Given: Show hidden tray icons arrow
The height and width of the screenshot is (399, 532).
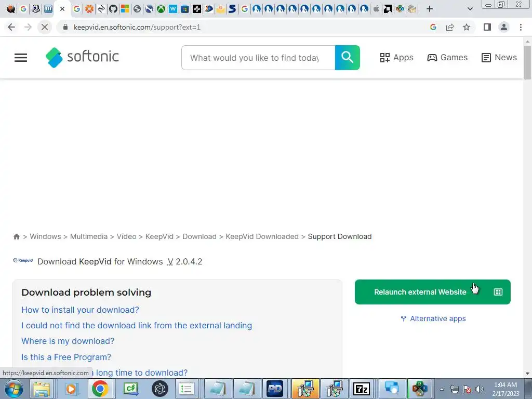Looking at the screenshot, I should (x=442, y=389).
